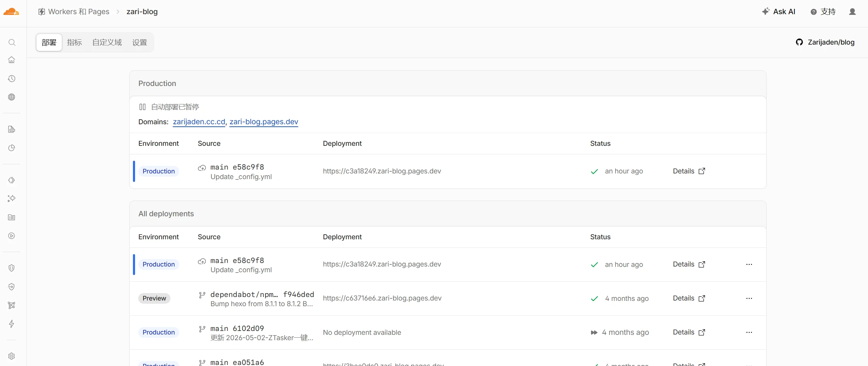Image resolution: width=868 pixels, height=366 pixels.
Task: Open the c3a18249 URL in Production card
Action: pos(382,171)
